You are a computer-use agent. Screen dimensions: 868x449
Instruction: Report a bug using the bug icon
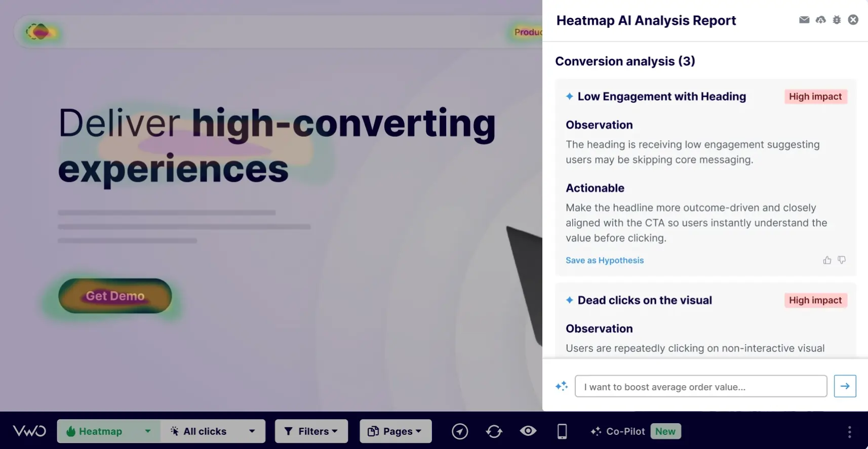pos(837,20)
